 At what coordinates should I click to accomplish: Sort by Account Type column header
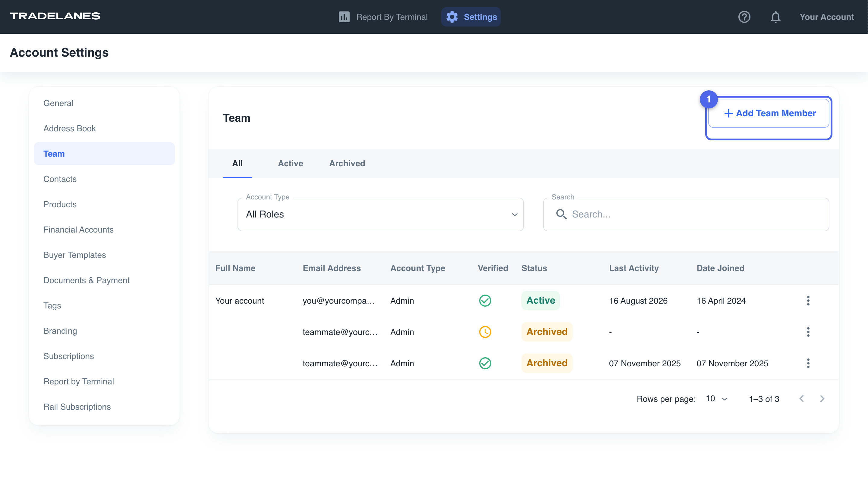tap(417, 268)
